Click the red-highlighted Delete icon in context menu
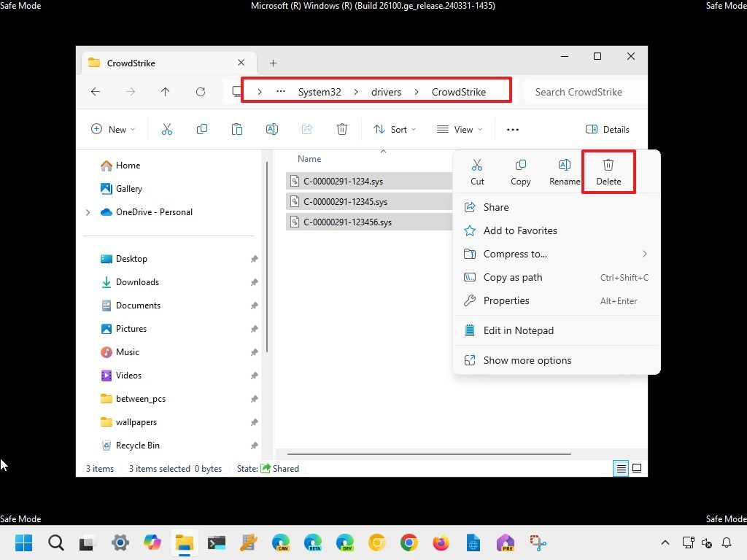 pos(608,171)
